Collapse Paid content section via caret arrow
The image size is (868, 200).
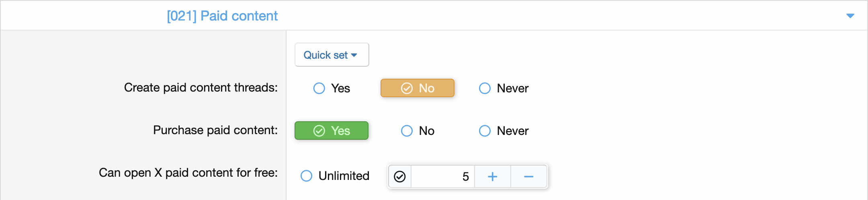(850, 16)
